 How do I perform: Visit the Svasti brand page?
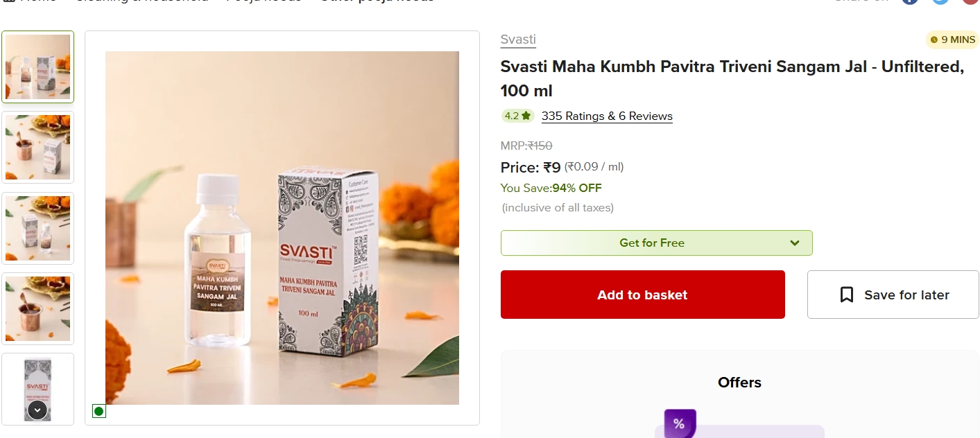[x=517, y=39]
